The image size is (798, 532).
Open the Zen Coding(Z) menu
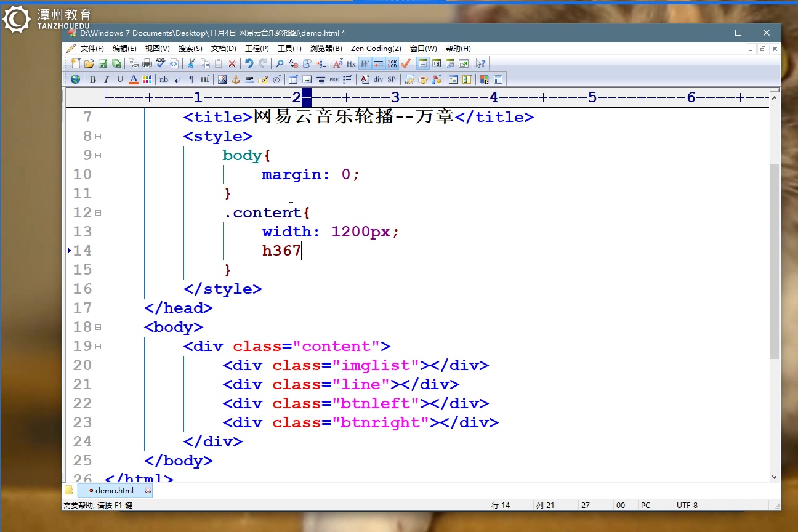tap(376, 49)
